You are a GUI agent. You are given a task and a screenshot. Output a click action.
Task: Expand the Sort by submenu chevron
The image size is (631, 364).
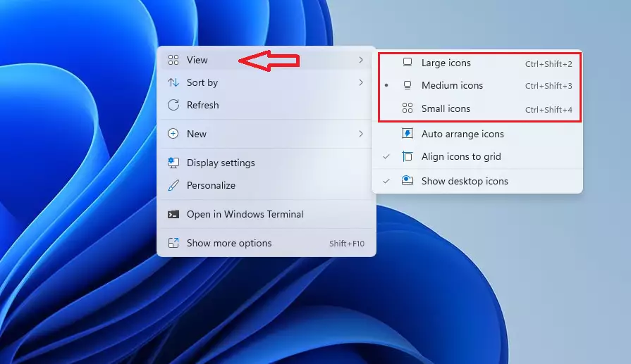[361, 82]
